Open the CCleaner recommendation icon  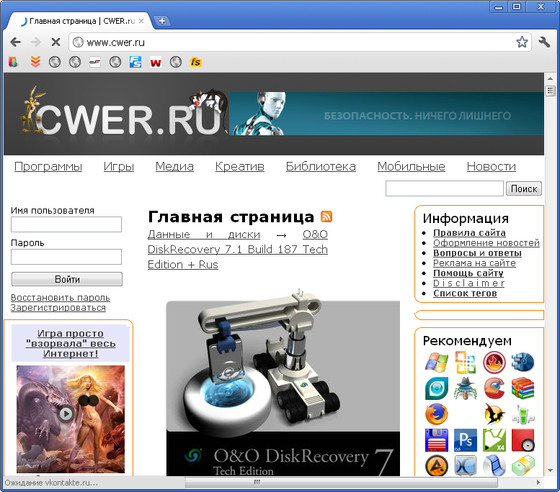pyautogui.click(x=494, y=388)
